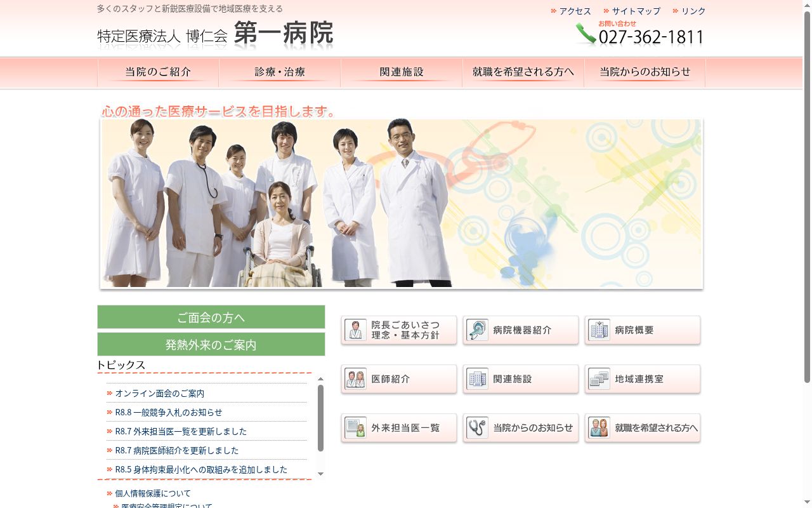Click the page vertical scrollbar thumb

tap(807, 197)
